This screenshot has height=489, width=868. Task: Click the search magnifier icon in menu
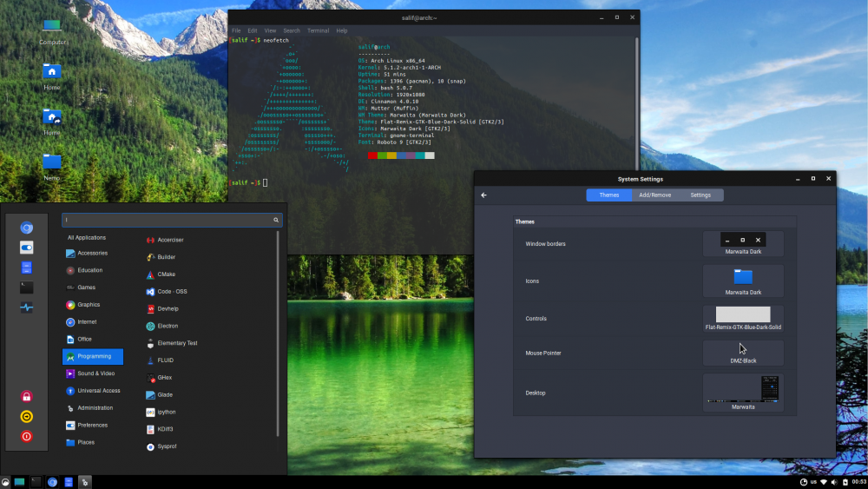click(x=276, y=220)
